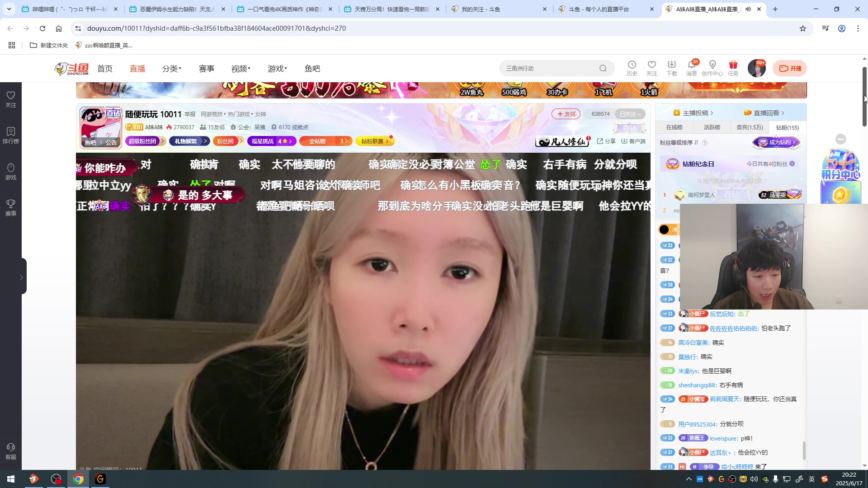868x488 pixels.
Task: Click the chat panel scrollbar thumb
Action: (x=804, y=450)
